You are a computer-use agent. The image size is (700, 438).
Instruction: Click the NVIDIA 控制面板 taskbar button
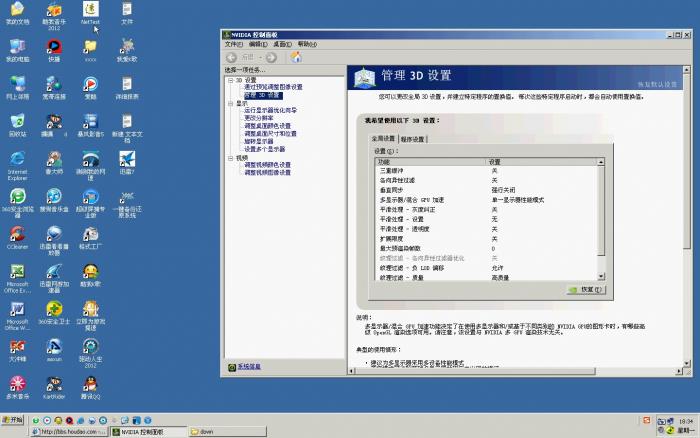coord(149,432)
